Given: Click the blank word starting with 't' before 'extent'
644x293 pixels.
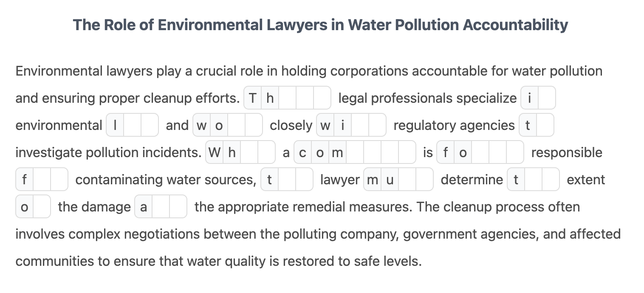Looking at the screenshot, I should [x=533, y=180].
